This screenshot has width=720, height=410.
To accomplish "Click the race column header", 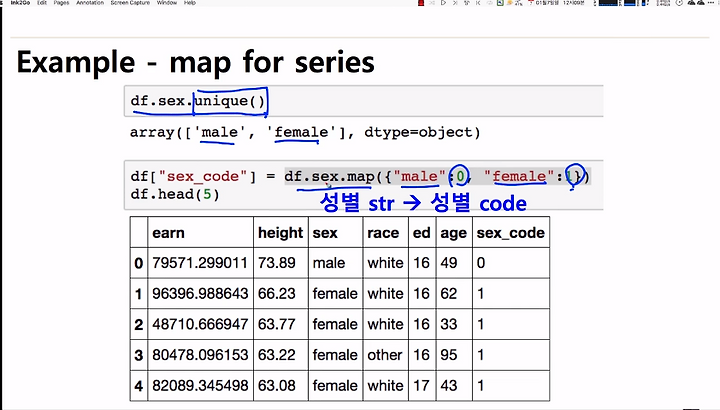I will (x=383, y=233).
